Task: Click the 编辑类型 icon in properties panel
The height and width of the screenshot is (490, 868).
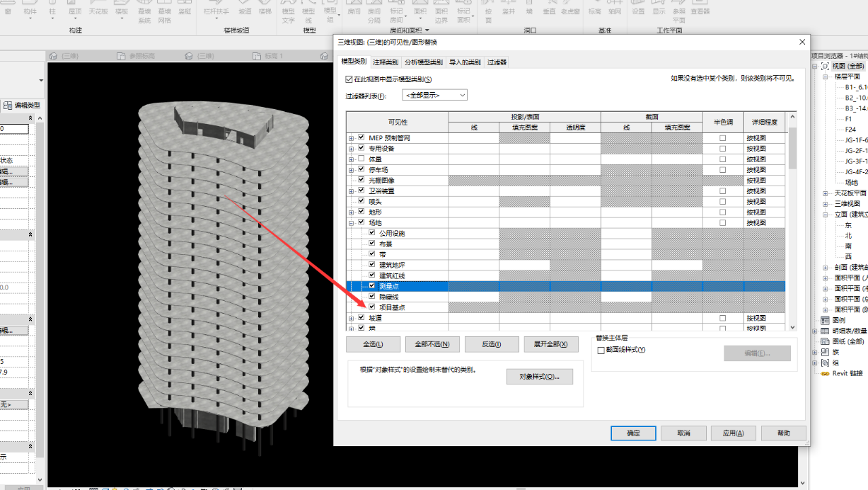Action: [7, 105]
